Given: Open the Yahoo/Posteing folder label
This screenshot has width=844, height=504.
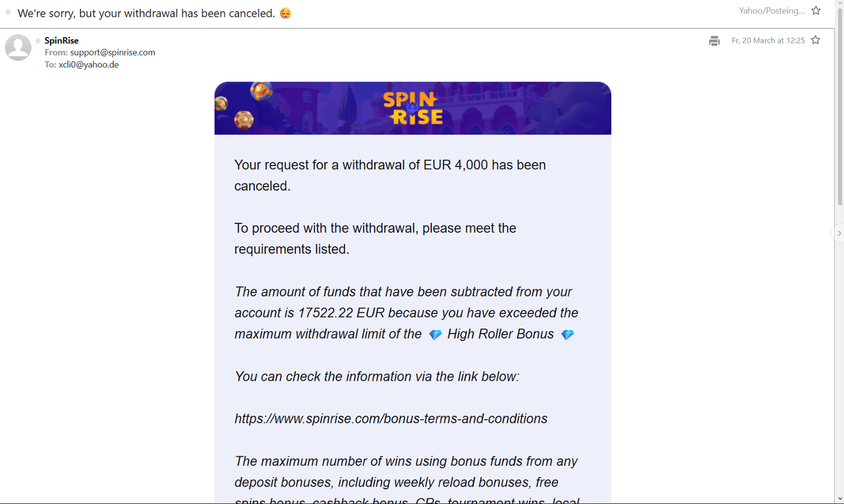Looking at the screenshot, I should [x=771, y=11].
